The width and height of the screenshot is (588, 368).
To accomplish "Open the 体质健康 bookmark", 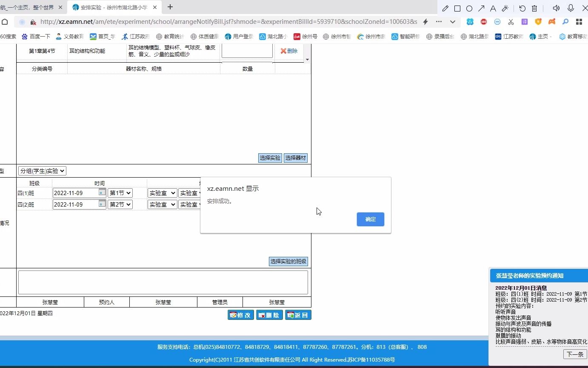I will point(205,37).
